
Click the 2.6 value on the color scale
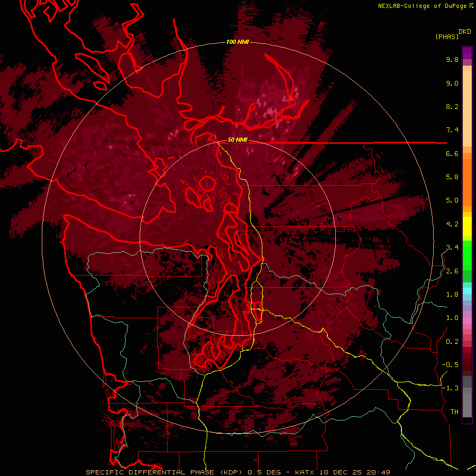pyautogui.click(x=452, y=271)
